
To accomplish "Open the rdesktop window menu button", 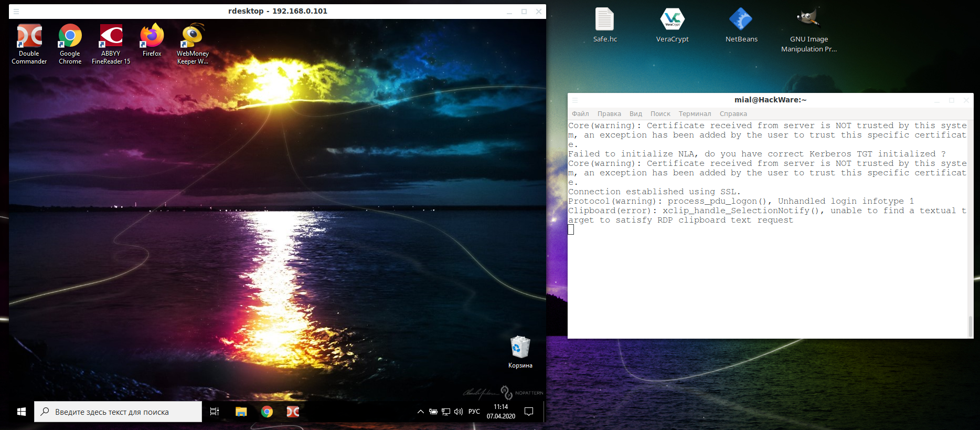I will coord(16,11).
